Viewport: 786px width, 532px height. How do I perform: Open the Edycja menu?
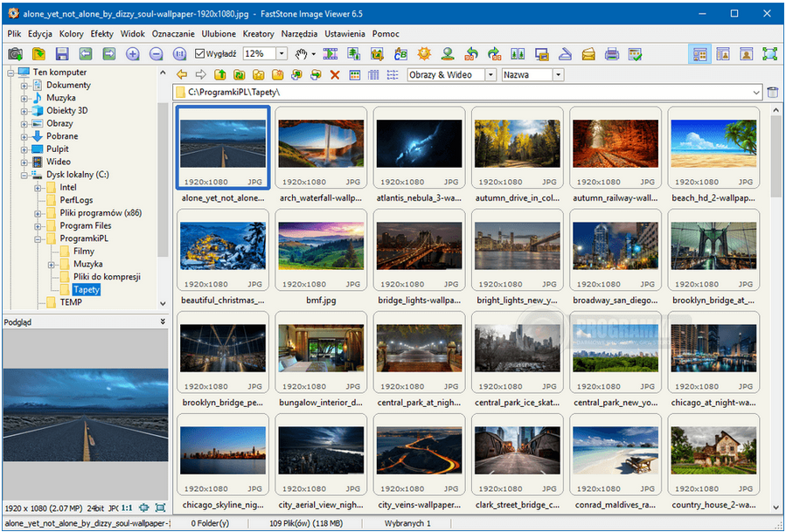coord(40,33)
